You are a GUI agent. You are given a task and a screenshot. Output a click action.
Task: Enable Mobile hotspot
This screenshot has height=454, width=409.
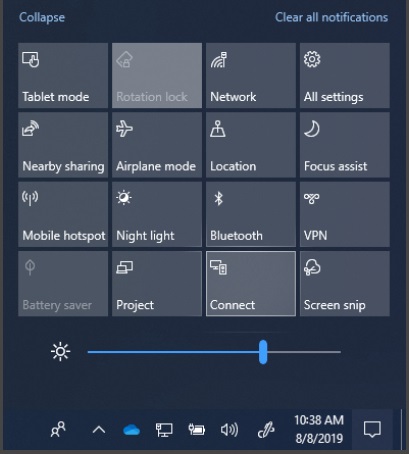coord(63,214)
